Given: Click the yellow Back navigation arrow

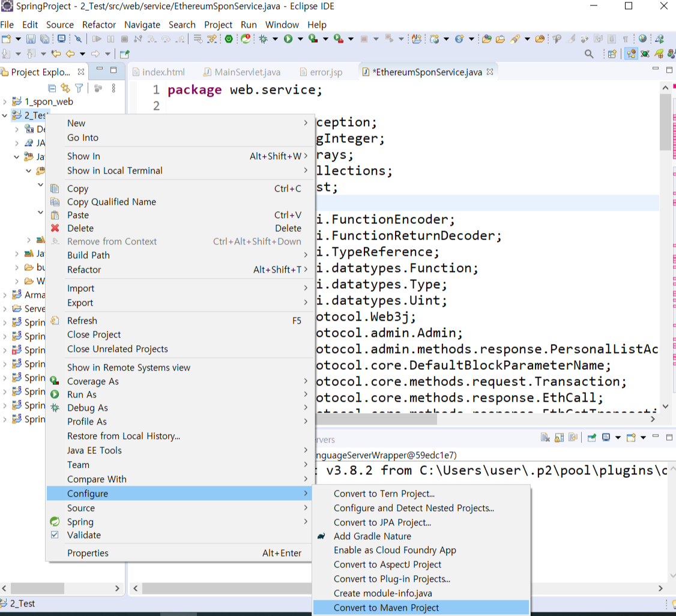Looking at the screenshot, I should 70,54.
